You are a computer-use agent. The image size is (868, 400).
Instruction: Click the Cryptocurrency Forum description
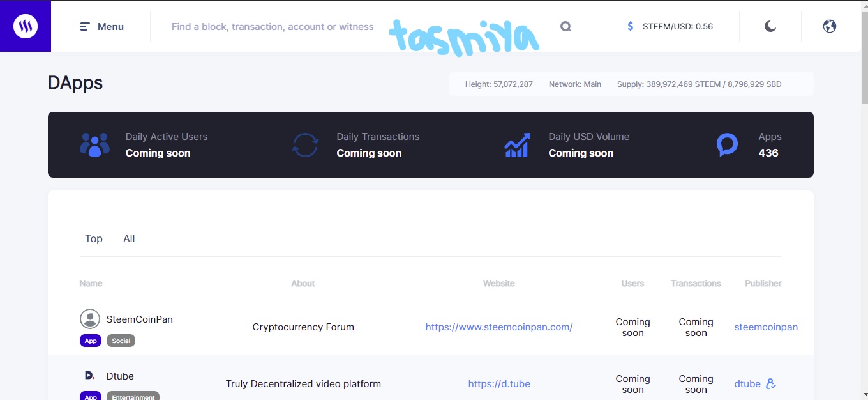pyautogui.click(x=303, y=327)
